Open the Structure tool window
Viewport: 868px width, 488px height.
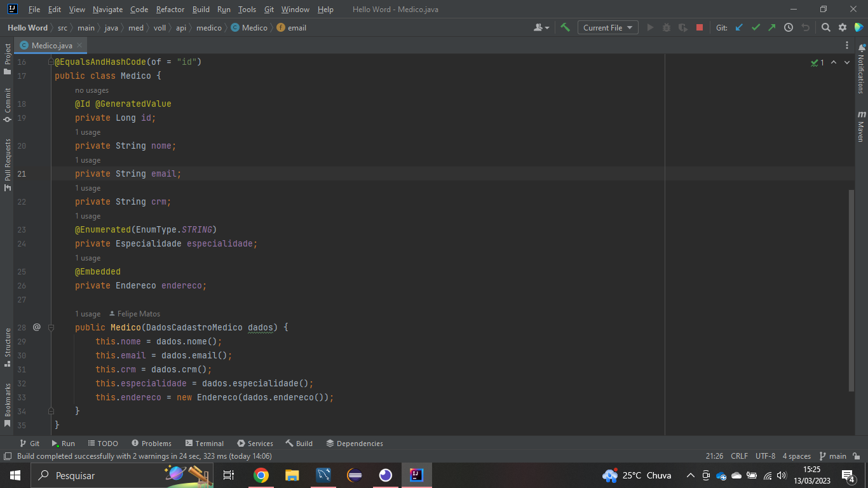point(7,347)
